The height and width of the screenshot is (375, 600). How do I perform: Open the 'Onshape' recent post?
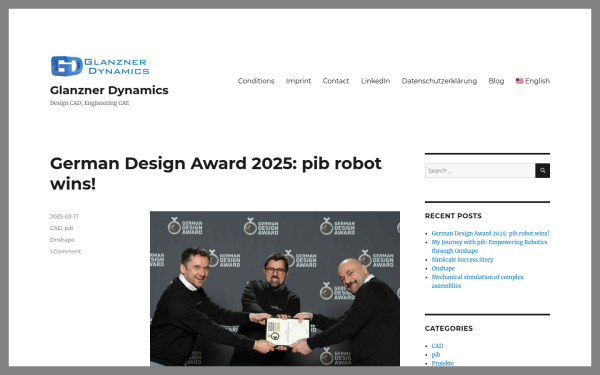(x=443, y=269)
